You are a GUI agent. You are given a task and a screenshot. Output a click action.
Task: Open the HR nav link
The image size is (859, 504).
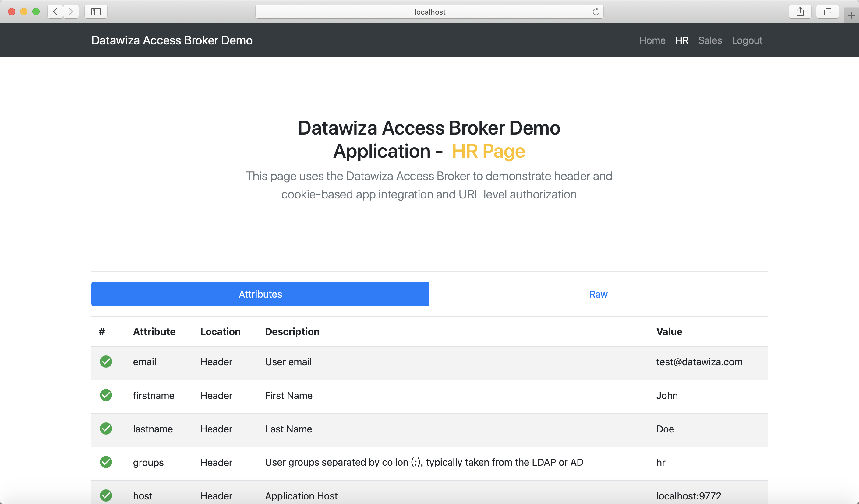[x=682, y=40]
